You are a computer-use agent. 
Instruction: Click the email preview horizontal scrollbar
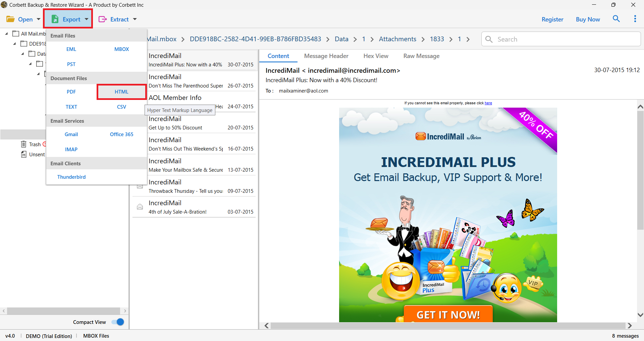448,326
